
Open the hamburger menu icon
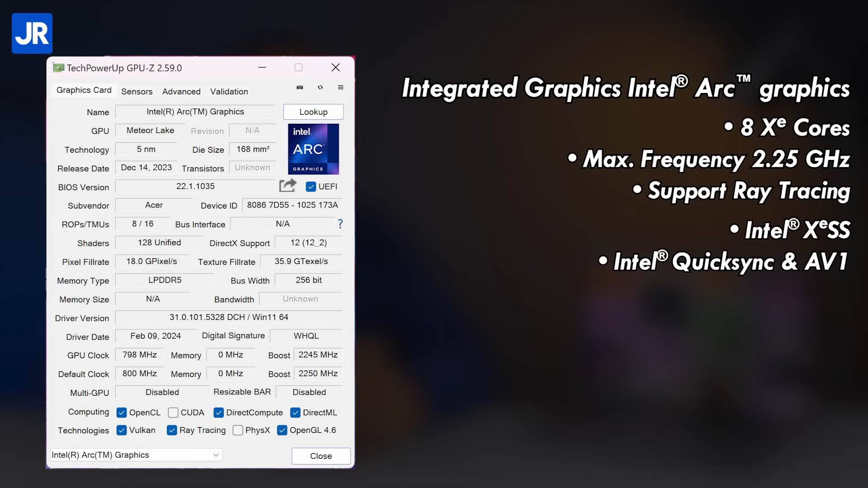coord(341,88)
